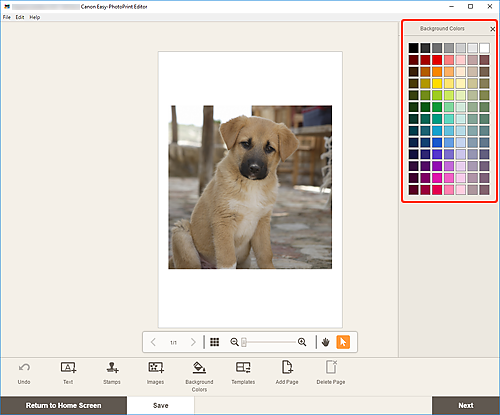Screen dimensions: 500x415
Task: Go to next page arrow
Action: [193, 342]
